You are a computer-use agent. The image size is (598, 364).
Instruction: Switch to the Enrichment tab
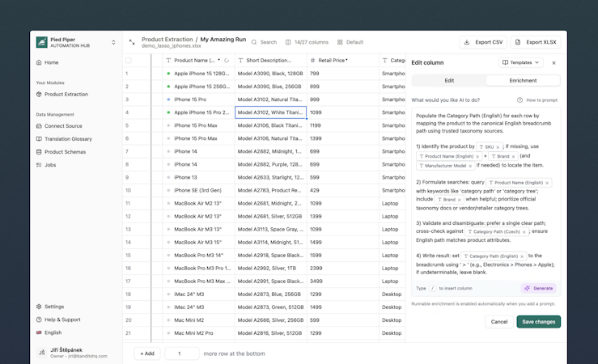(x=523, y=80)
